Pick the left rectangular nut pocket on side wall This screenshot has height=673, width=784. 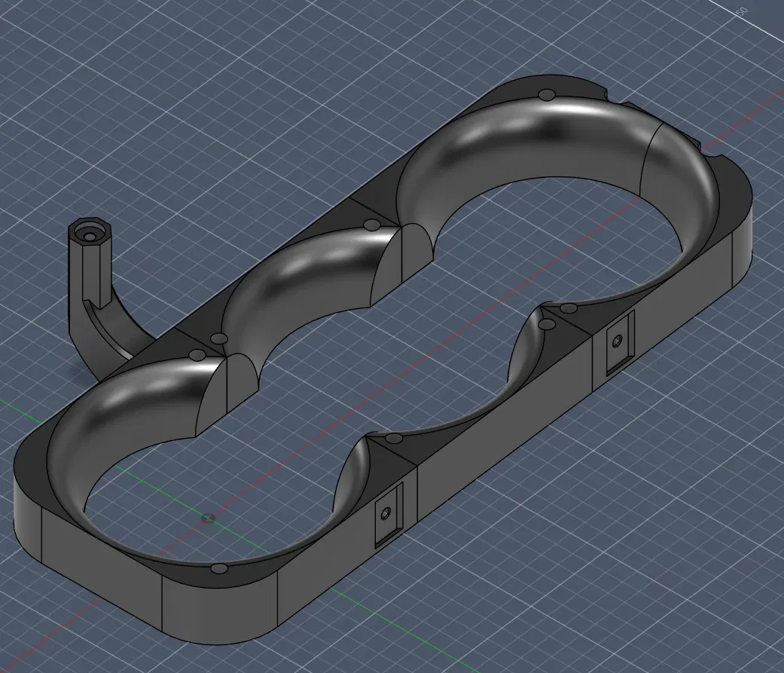(388, 515)
